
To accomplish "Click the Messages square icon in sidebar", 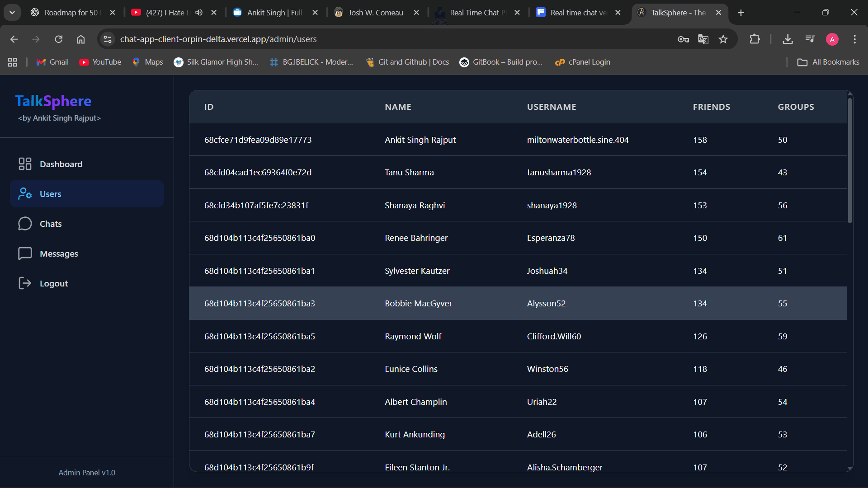I will tap(25, 253).
